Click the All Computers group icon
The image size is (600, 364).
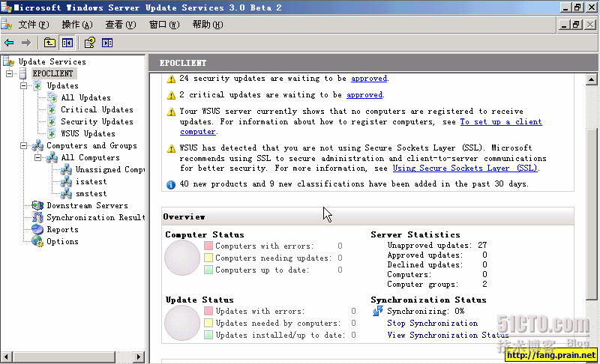click(x=52, y=157)
